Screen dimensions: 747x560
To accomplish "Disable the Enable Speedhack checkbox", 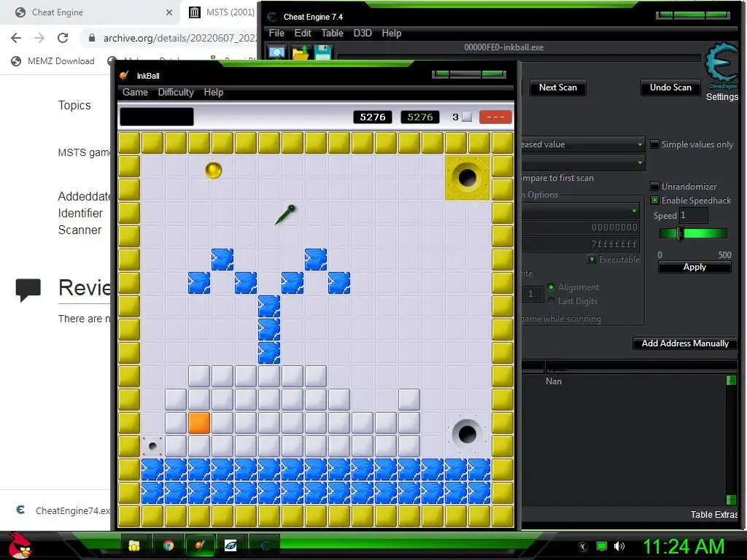I will coord(654,200).
